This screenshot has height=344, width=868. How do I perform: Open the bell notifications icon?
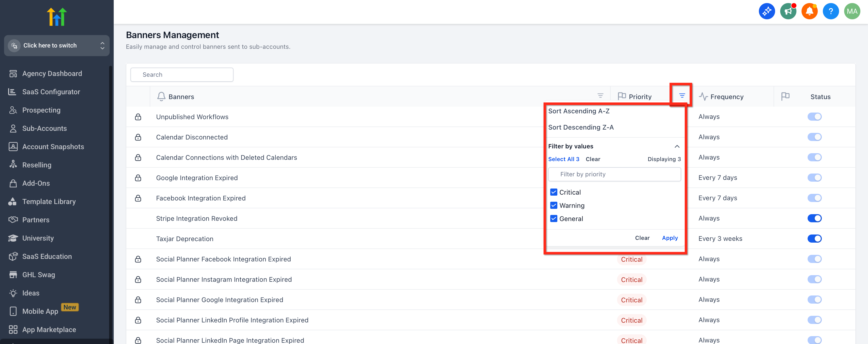[x=809, y=11]
